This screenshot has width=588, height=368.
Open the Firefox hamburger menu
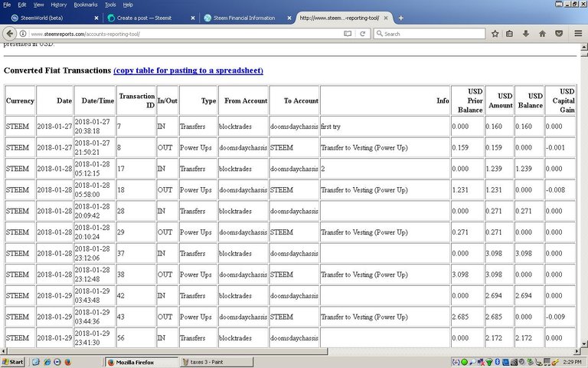(x=578, y=34)
